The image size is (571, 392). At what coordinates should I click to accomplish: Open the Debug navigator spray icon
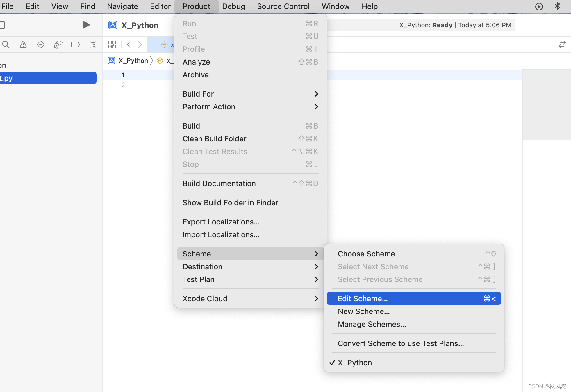tap(58, 44)
